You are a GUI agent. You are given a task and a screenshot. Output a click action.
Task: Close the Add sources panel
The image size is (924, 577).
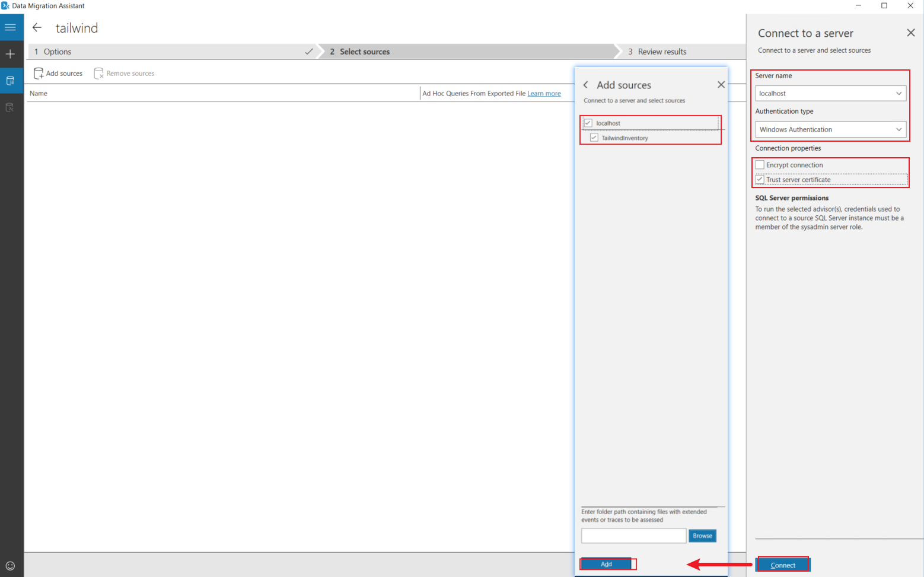point(721,85)
